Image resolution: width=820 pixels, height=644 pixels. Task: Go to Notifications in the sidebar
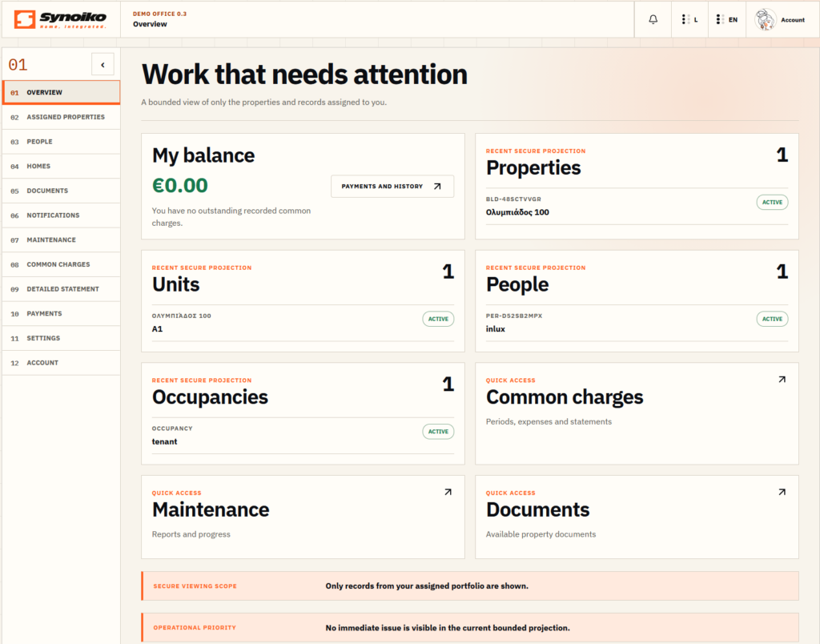(x=61, y=215)
